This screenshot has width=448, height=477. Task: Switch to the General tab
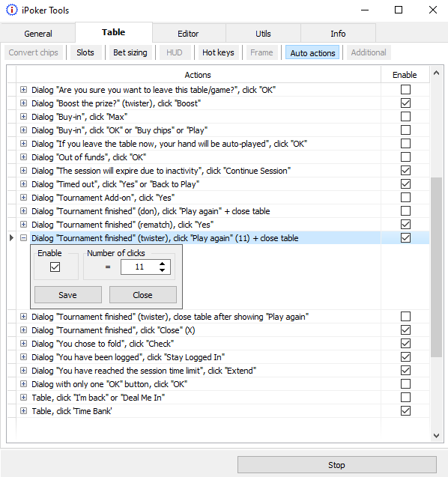(38, 34)
